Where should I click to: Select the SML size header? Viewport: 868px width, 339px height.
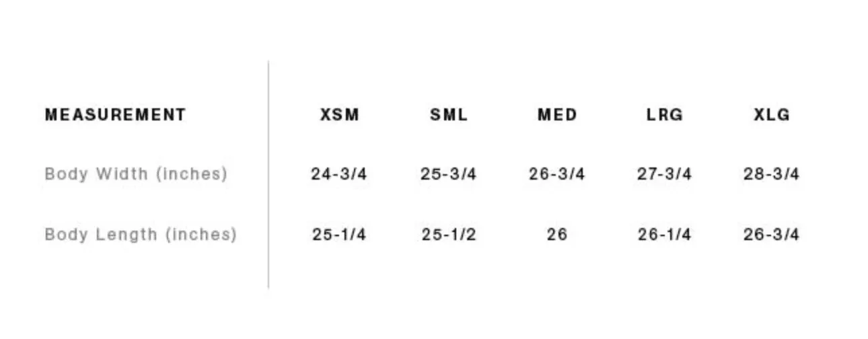pos(449,115)
